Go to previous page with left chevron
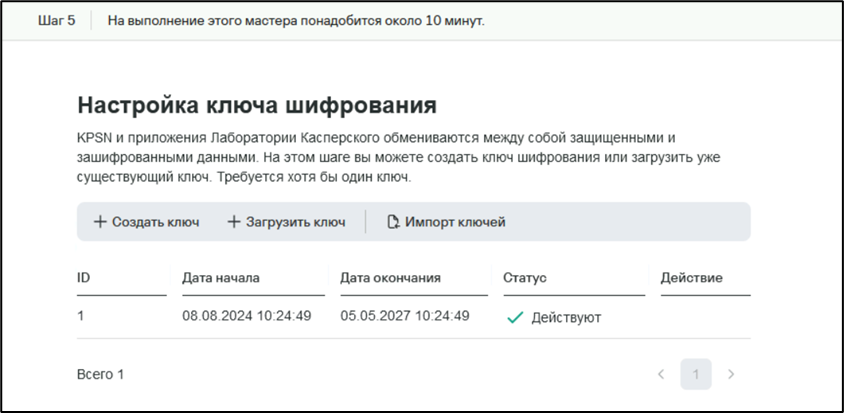Screen dimensions: 844x413 pyautogui.click(x=661, y=374)
